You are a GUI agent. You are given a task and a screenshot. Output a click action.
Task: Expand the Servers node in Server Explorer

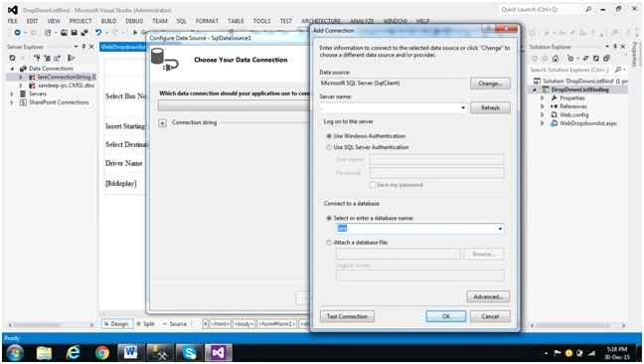tap(12, 94)
